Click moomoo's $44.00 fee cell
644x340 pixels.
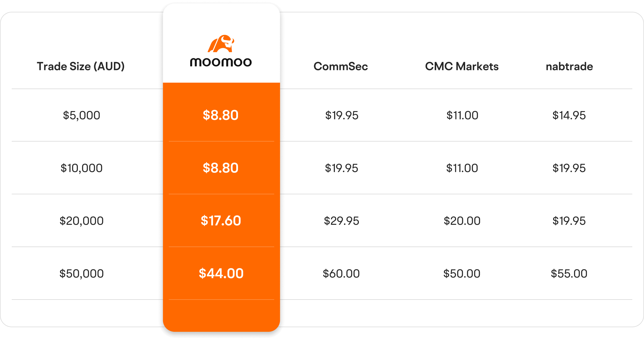pos(221,273)
